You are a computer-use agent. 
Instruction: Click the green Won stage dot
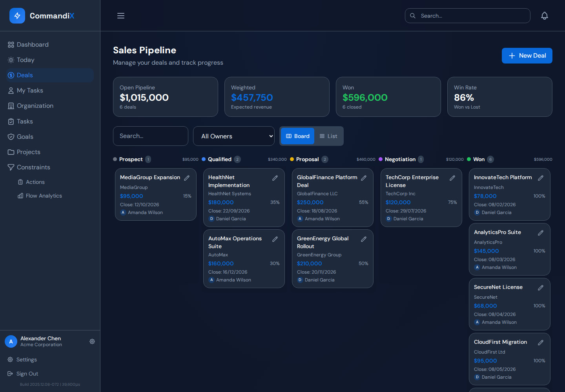(469, 159)
